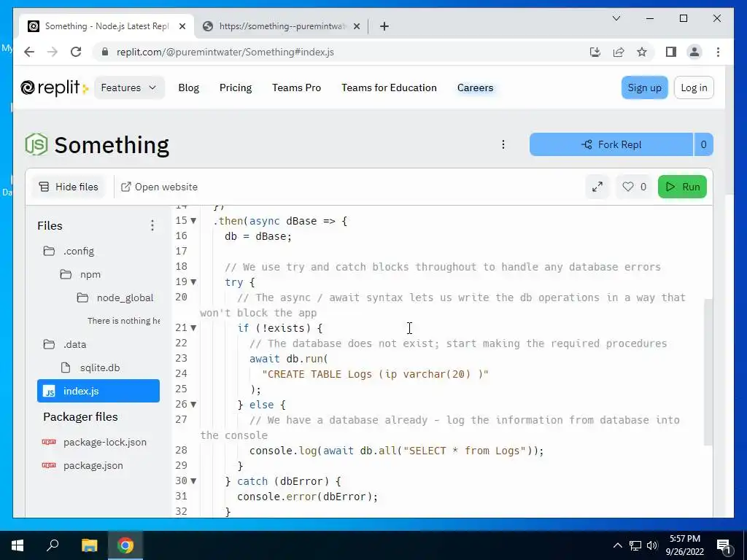
Task: Switch to the something--puremintwater tab
Action: 281,26
